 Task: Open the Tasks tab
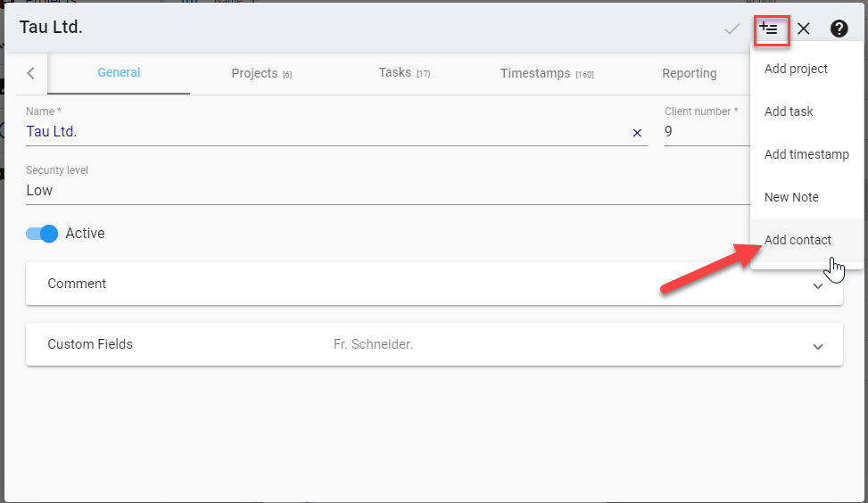(403, 73)
